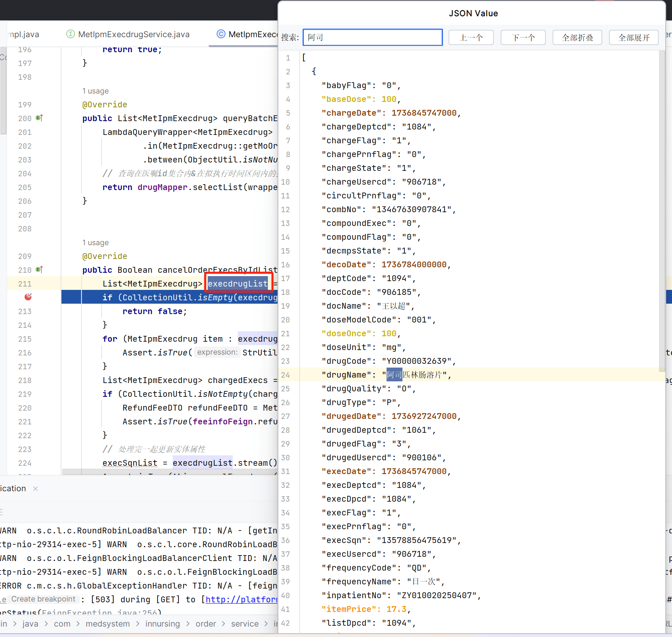This screenshot has width=672, height=637.
Task: Click 'drugMapper' on line 205
Action: (x=163, y=187)
